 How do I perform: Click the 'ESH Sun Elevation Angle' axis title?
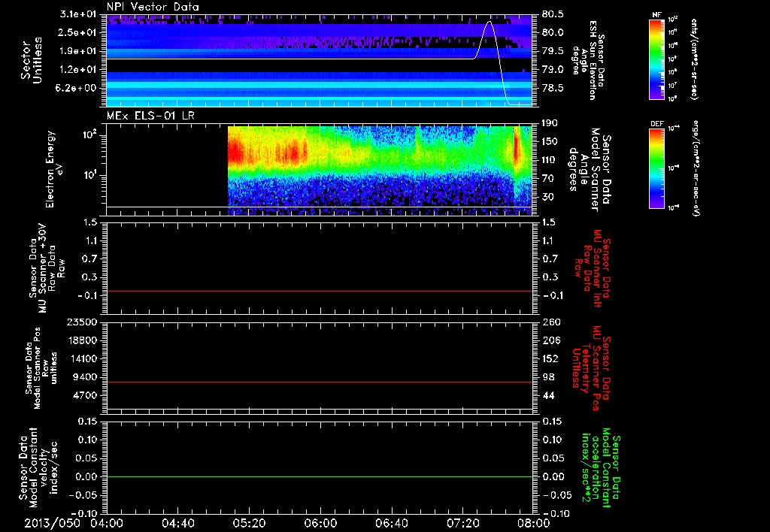(x=590, y=60)
